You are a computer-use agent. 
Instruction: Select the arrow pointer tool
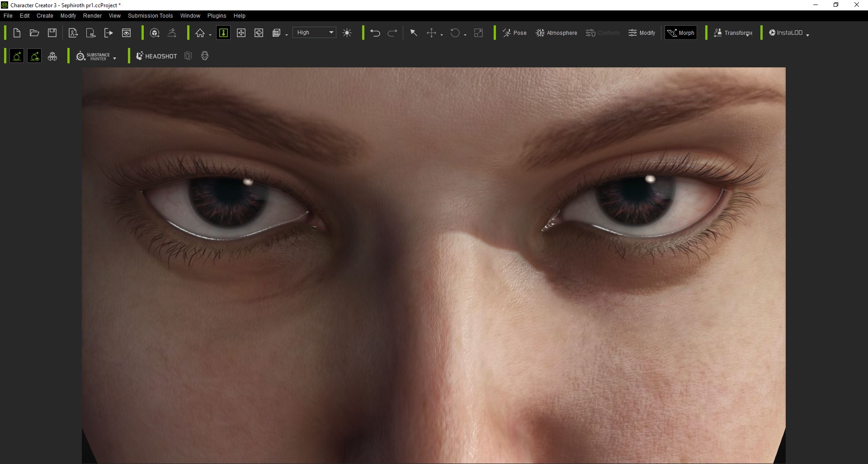tap(414, 33)
